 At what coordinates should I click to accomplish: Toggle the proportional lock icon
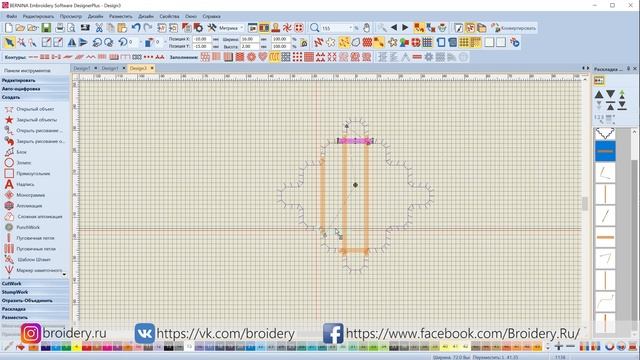304,43
